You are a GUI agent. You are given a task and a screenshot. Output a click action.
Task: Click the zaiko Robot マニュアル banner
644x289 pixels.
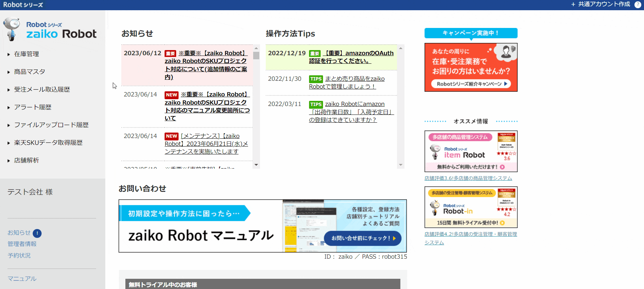click(263, 226)
